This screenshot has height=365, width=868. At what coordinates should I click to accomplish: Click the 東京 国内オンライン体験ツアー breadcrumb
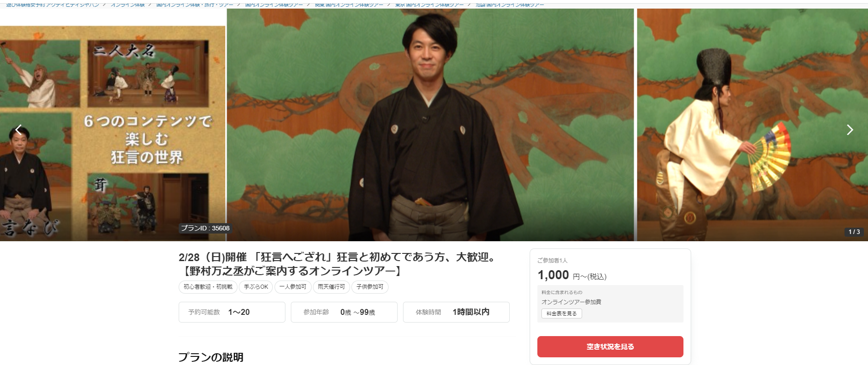click(429, 5)
